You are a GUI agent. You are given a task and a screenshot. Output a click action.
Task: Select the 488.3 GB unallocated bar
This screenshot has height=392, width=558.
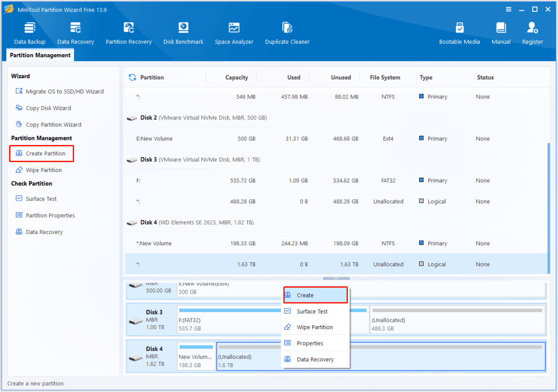point(457,319)
